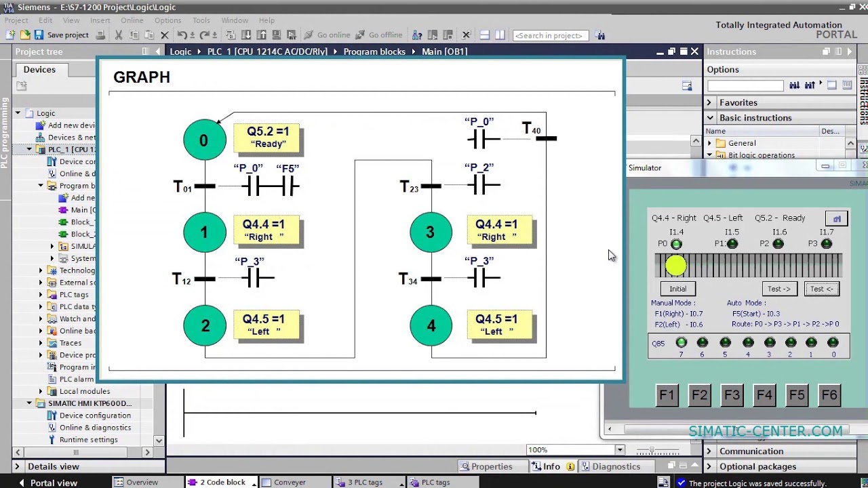Expand the Communication instructions section
This screenshot has width=868, height=488.
709,451
